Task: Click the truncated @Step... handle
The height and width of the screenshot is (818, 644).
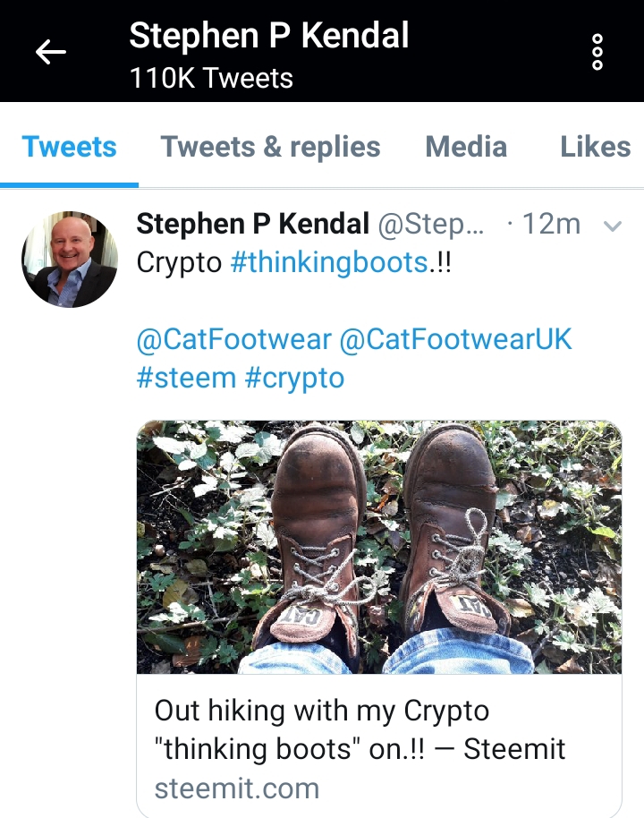Action: pyautogui.click(x=431, y=224)
